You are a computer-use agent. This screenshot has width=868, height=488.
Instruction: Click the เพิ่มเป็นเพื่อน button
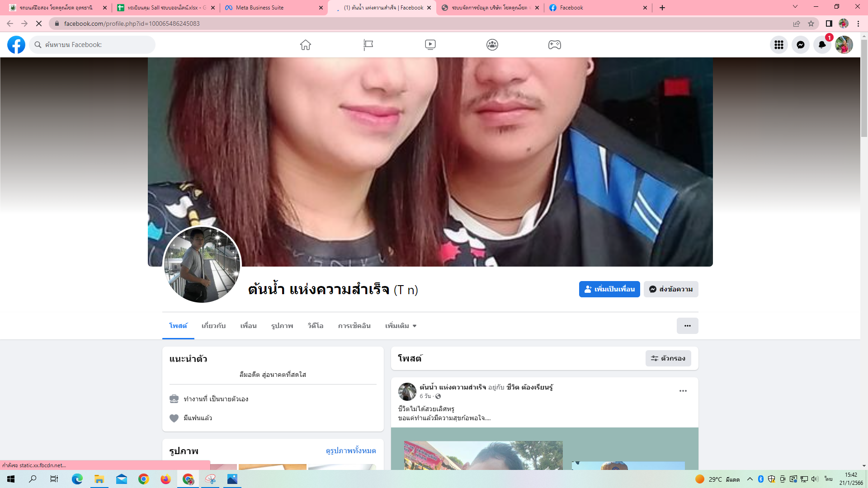(x=609, y=289)
